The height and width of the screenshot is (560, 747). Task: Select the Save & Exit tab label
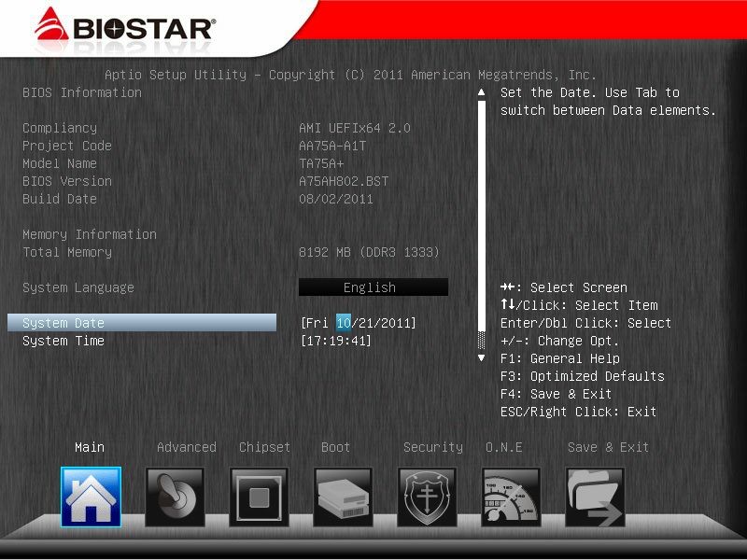coord(608,447)
